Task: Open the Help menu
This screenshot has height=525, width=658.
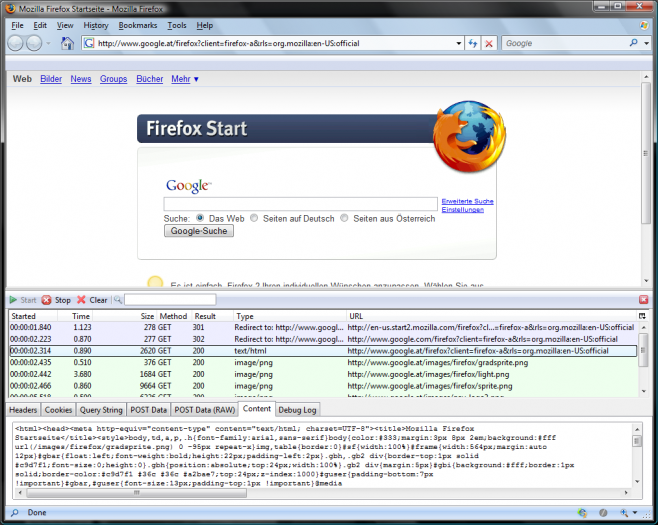Action: pyautogui.click(x=205, y=25)
